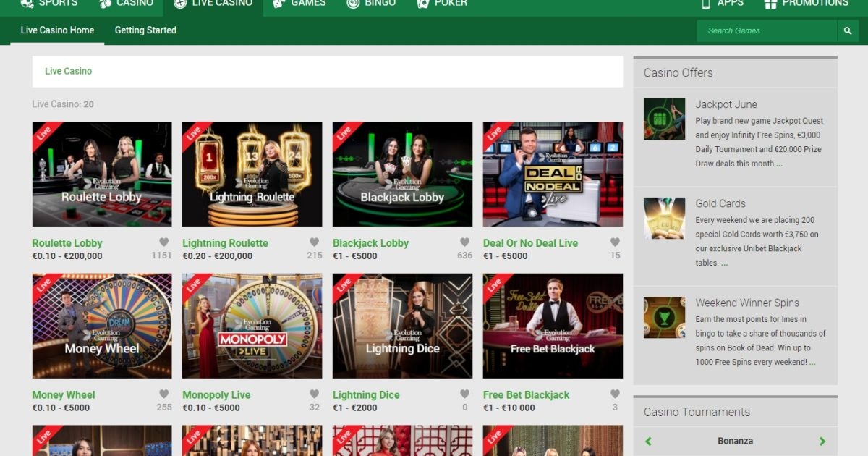This screenshot has width=868, height=456.
Task: Open Roulette Lobby title link
Action: tap(67, 243)
